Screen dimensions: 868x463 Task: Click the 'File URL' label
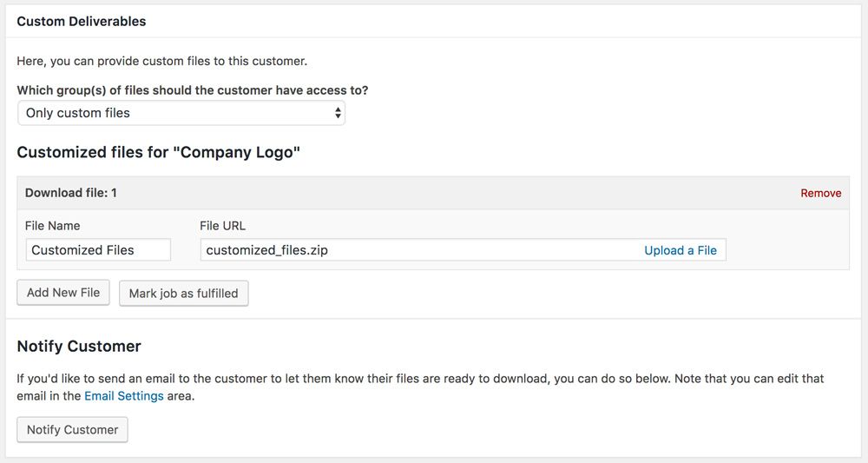click(x=222, y=226)
